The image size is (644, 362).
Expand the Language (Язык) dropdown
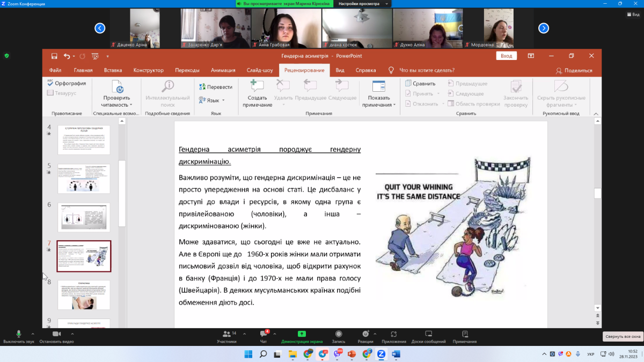pos(213,100)
